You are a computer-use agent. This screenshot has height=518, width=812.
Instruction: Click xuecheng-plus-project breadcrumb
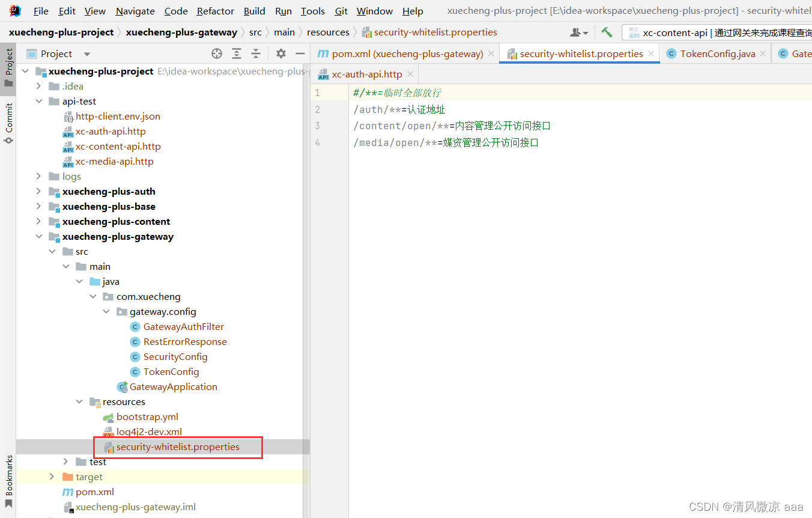61,32
